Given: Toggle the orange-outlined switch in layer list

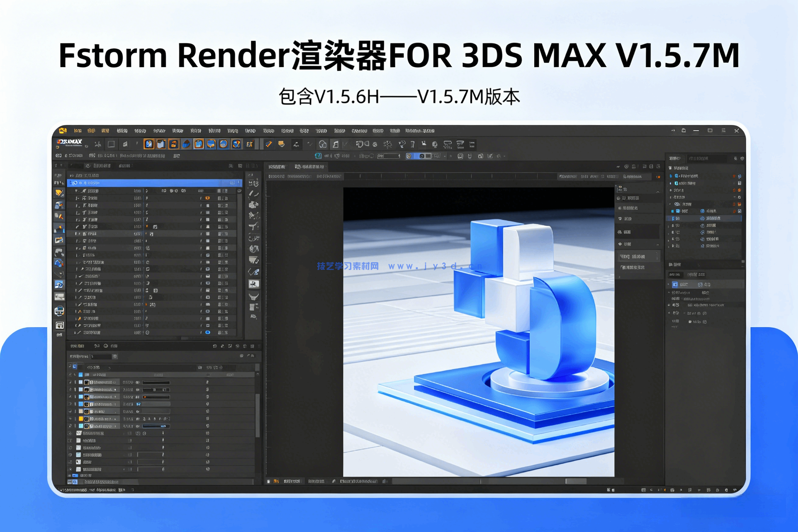Looking at the screenshot, I should pos(207,198).
